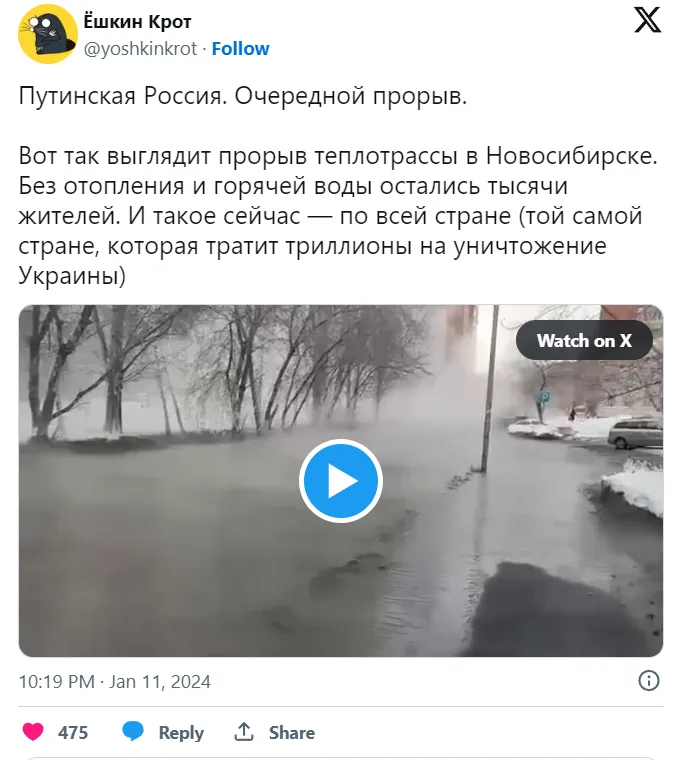Open the @yoshkinkrot handle link
The width and height of the screenshot is (684, 760).
tap(141, 48)
